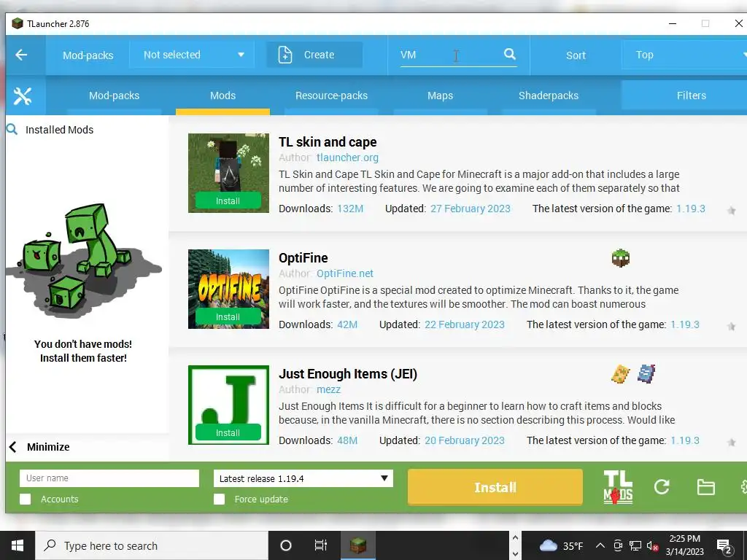Open the Shaderpacks tab

[x=549, y=96]
